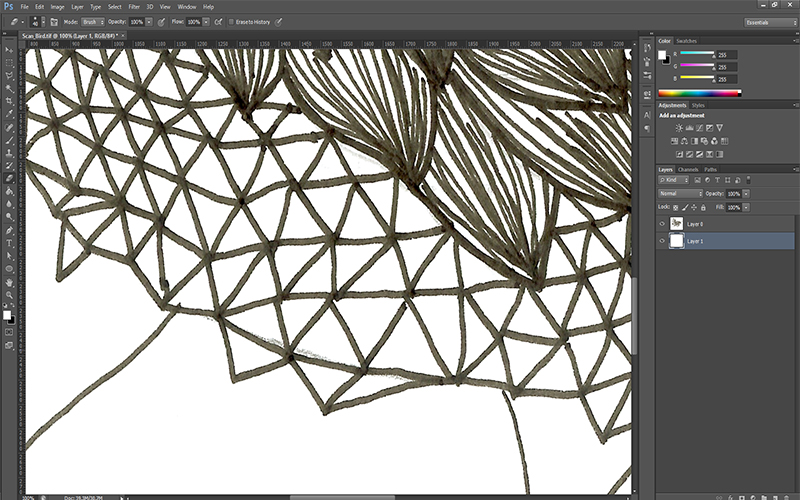800x500 pixels.
Task: Switch to the Channels tab
Action: tap(690, 169)
